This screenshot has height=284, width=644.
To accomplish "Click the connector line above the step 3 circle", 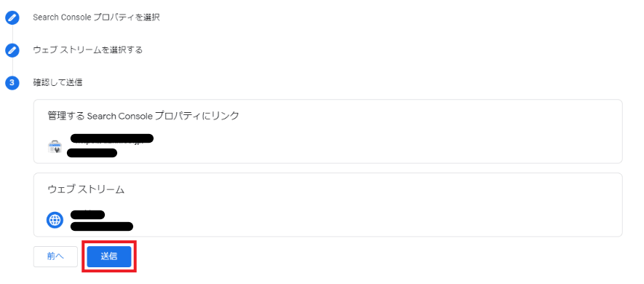I will tap(12, 66).
